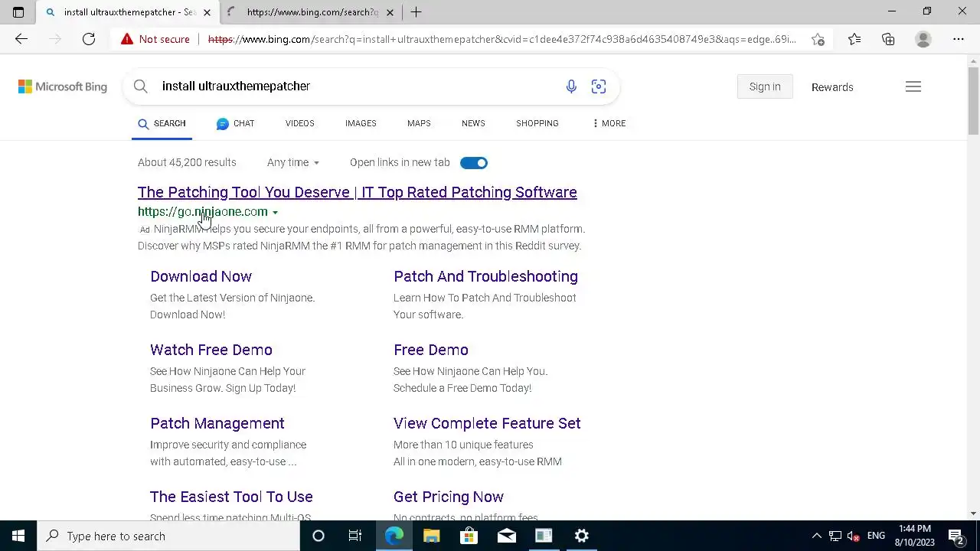The height and width of the screenshot is (551, 980).
Task: Reload the page with the refresh icon
Action: point(89,39)
